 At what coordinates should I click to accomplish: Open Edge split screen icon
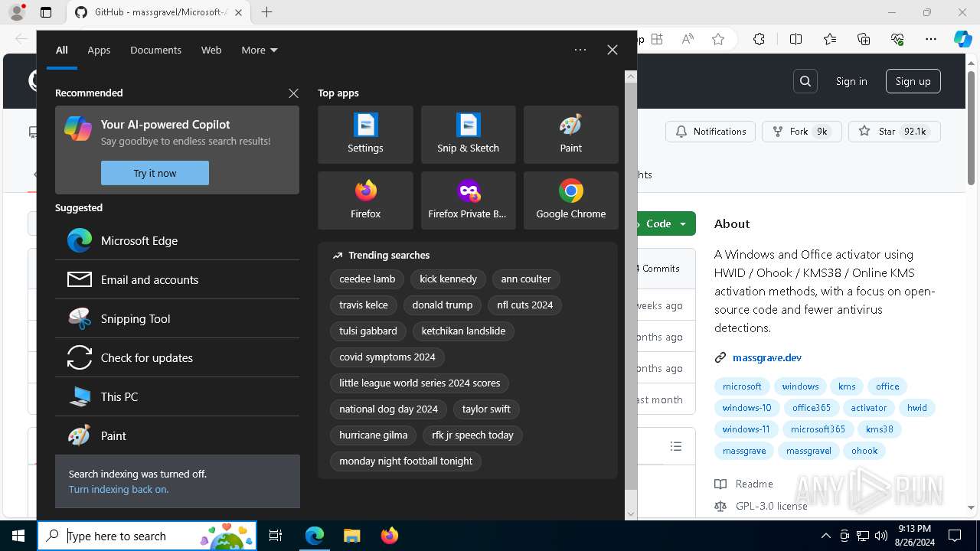[795, 39]
